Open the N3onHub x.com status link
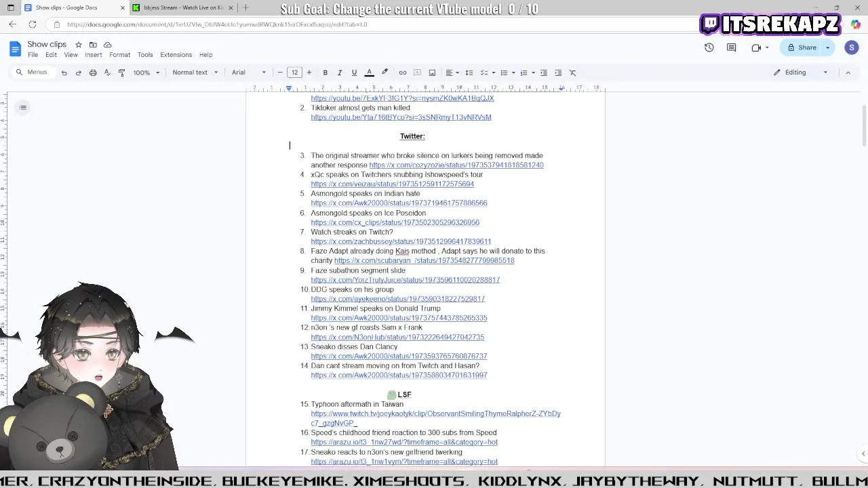Viewport: 868px width, 488px height. (397, 337)
